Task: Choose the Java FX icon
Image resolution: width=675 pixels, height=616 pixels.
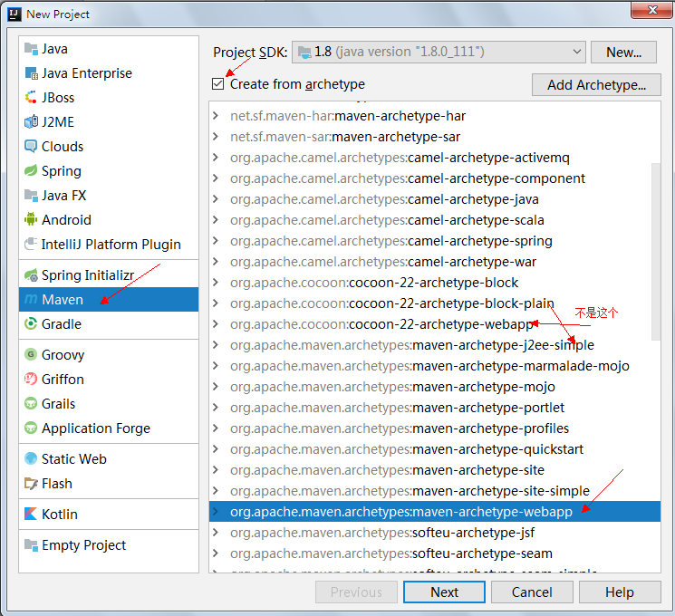Action: click(x=31, y=196)
